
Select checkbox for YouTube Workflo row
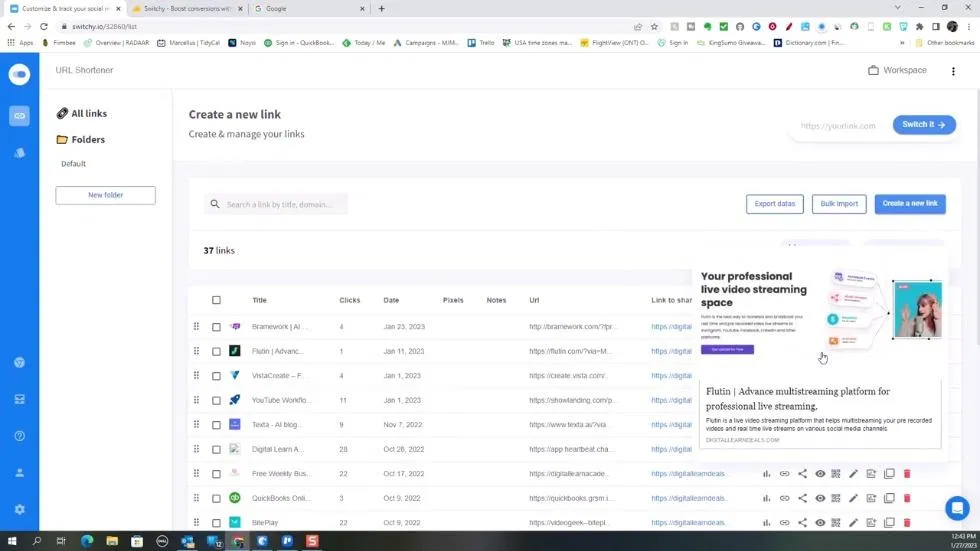(216, 400)
